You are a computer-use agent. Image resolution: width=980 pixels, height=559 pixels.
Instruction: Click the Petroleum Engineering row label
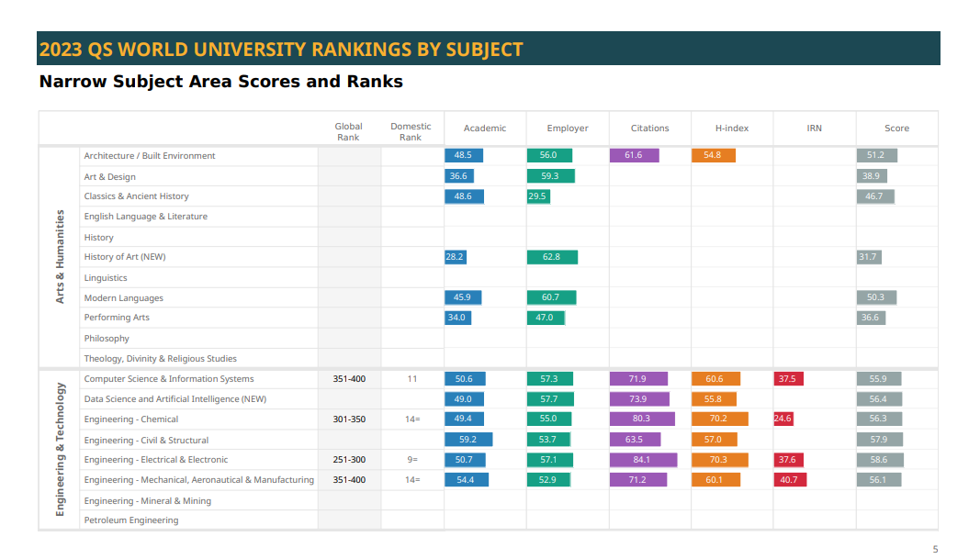tap(131, 520)
